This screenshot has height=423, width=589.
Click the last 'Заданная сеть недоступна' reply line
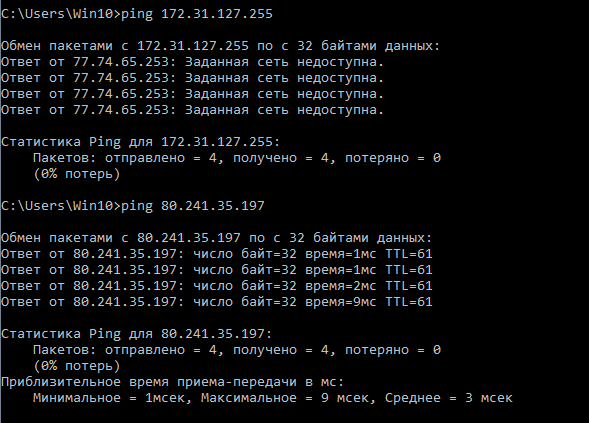[x=192, y=110]
